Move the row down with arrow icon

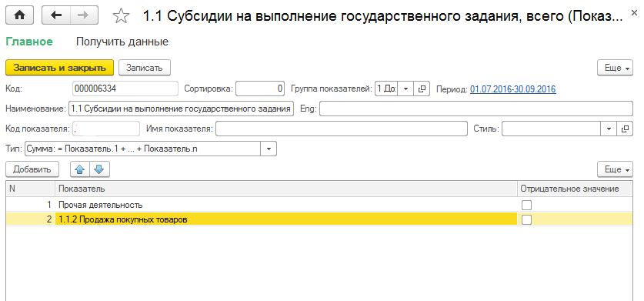pyautogui.click(x=100, y=169)
